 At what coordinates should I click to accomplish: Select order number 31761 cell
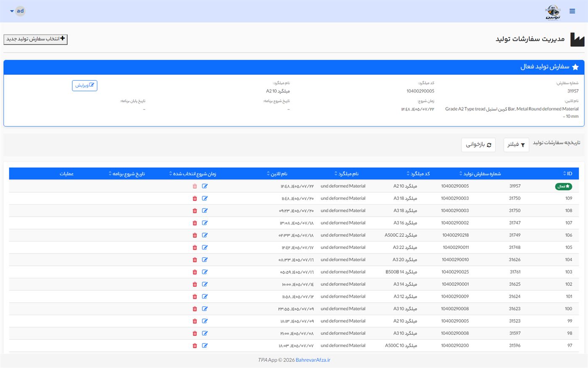pyautogui.click(x=515, y=272)
